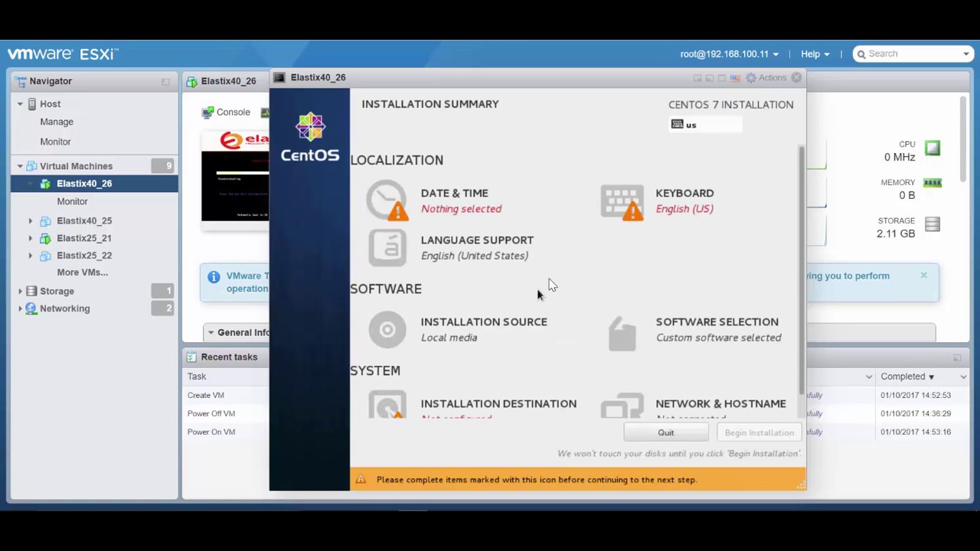Open the Help dropdown menu
The image size is (980, 551).
(x=815, y=54)
